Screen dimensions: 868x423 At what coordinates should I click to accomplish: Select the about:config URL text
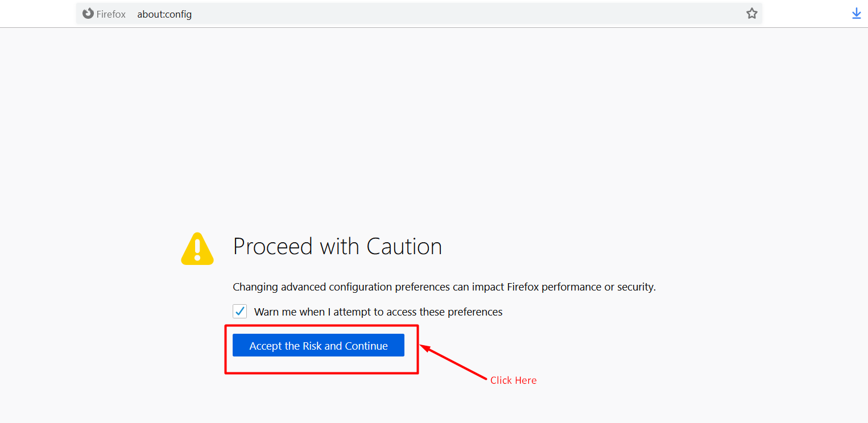click(x=164, y=14)
